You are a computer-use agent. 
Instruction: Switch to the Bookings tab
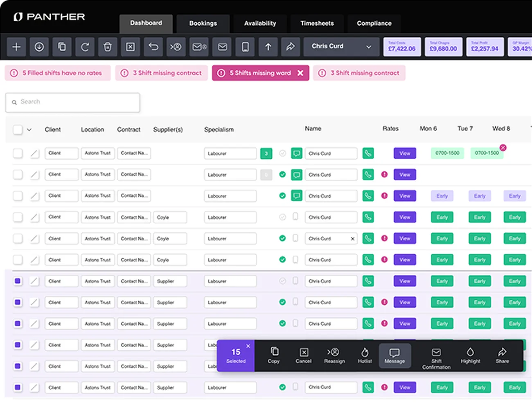click(203, 23)
